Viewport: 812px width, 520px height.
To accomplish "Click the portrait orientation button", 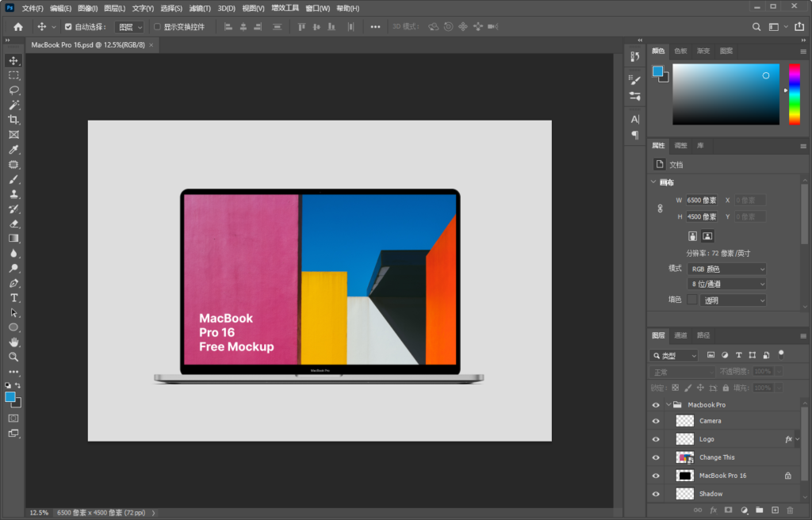I will (692, 236).
